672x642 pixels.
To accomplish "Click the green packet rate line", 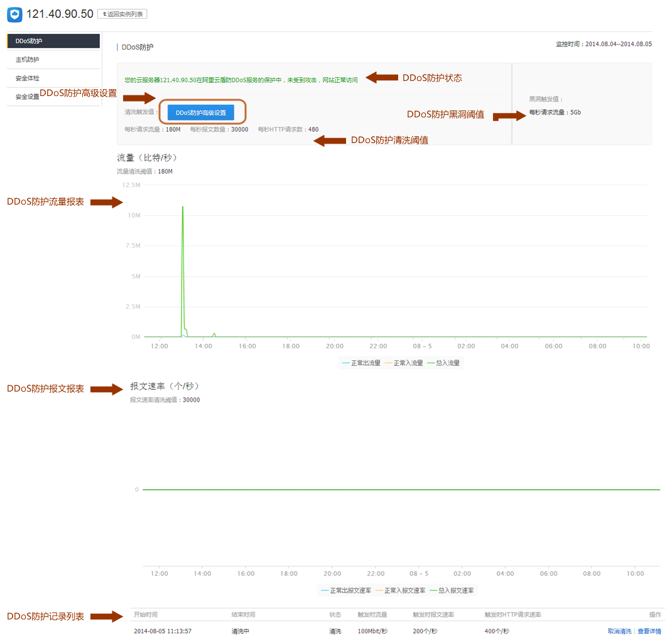I will pyautogui.click(x=402, y=490).
